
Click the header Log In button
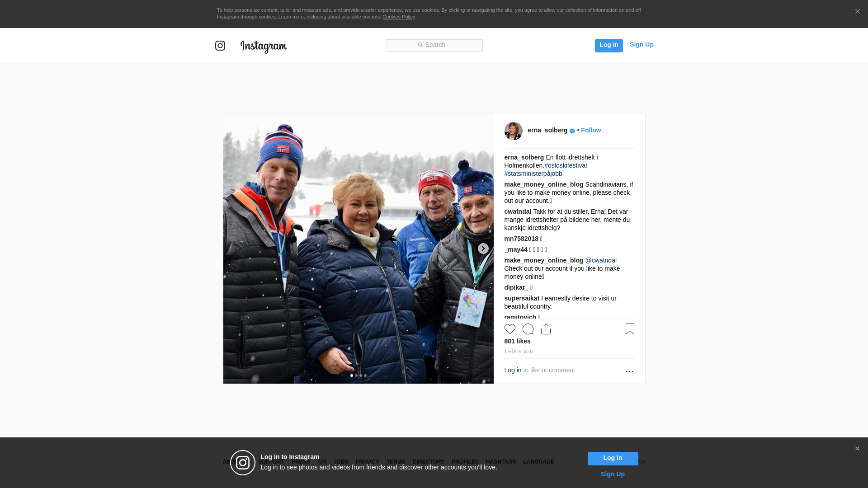coord(609,45)
